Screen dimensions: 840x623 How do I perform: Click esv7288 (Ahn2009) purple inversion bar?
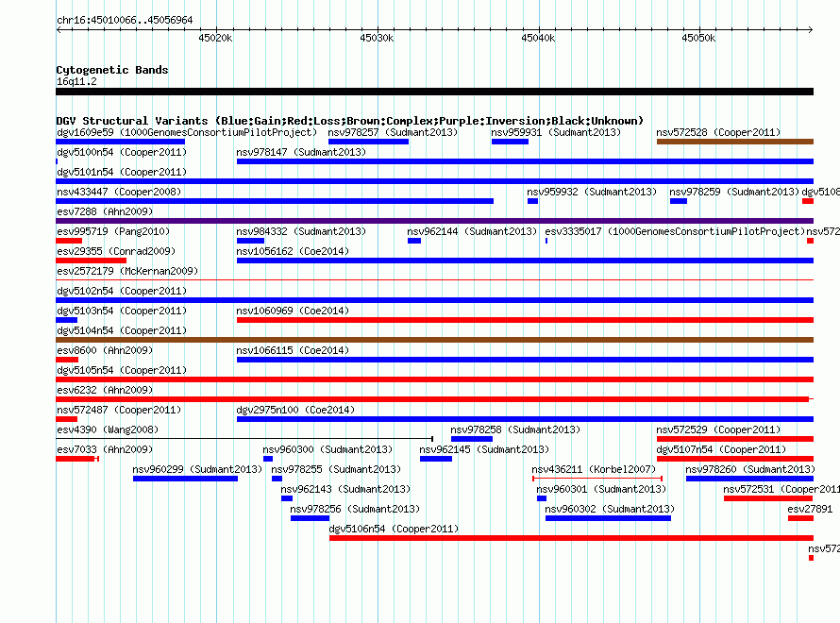434,221
